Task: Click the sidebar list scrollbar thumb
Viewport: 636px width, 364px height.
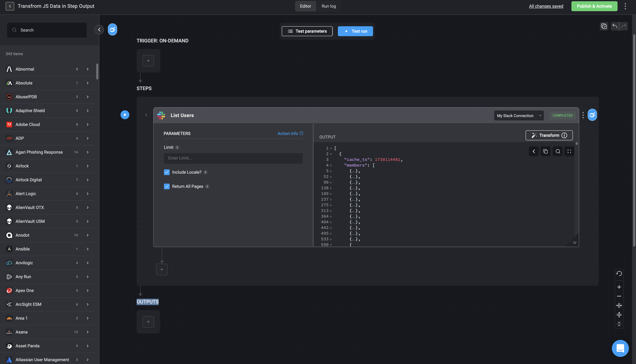Action: coord(97,71)
